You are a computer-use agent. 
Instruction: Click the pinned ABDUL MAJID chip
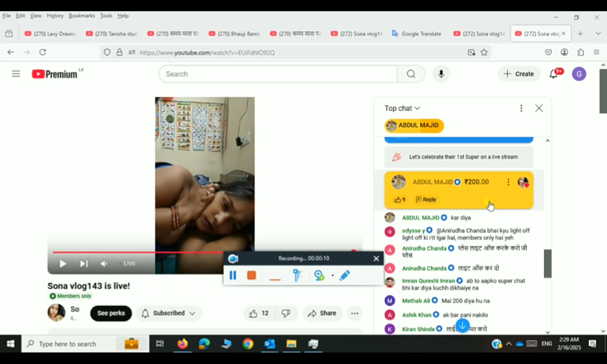pyautogui.click(x=414, y=126)
